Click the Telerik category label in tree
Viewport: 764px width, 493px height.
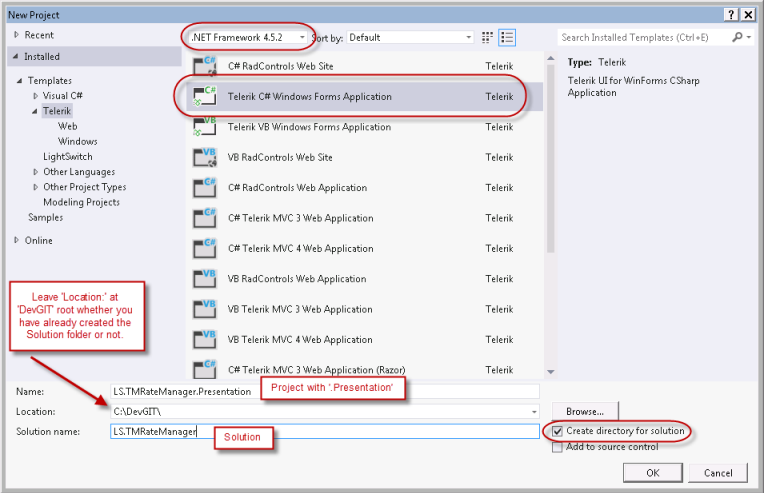click(x=57, y=111)
